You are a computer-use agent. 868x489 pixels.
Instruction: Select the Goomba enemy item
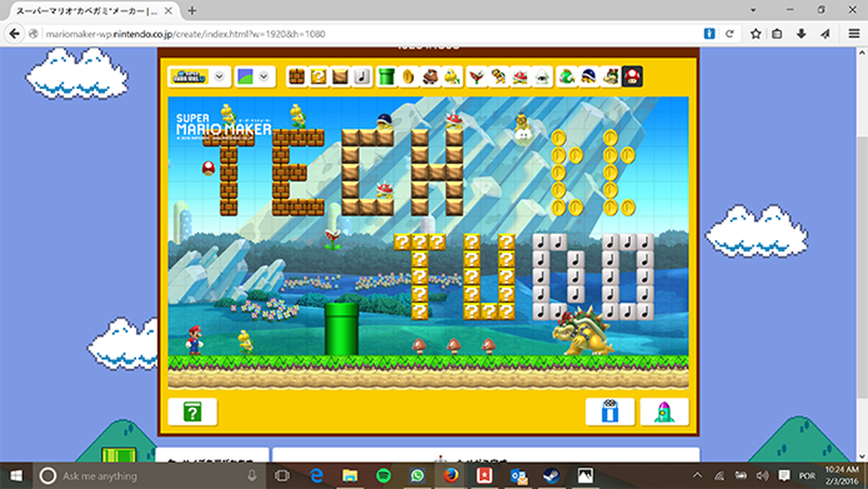tap(430, 77)
